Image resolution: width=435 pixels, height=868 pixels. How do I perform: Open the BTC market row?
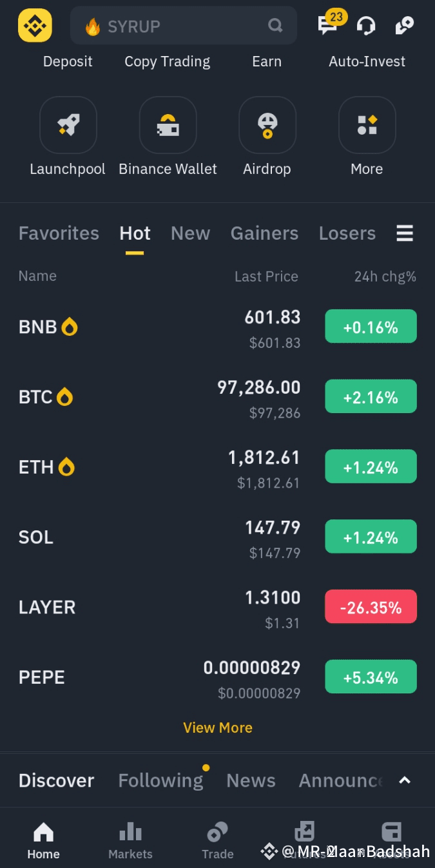point(217,397)
